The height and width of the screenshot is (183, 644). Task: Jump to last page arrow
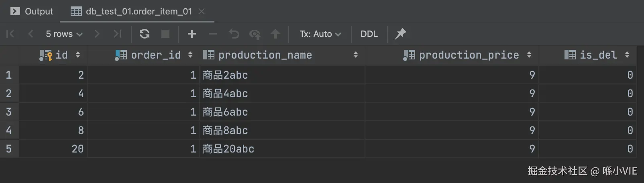tap(117, 34)
